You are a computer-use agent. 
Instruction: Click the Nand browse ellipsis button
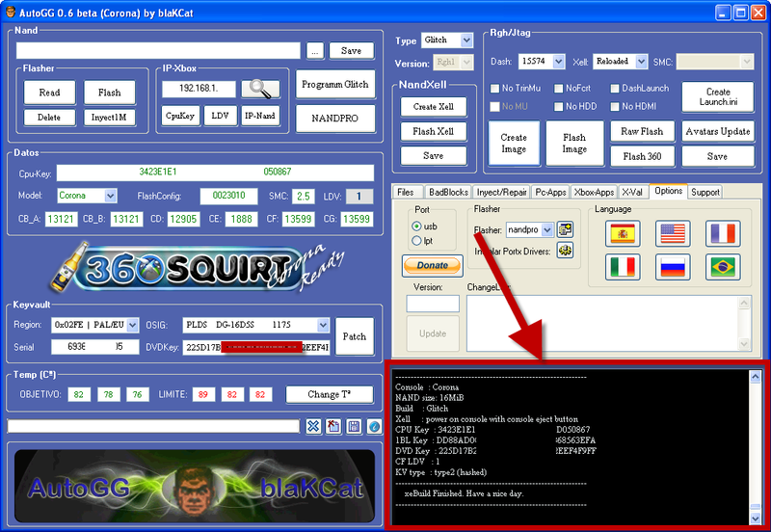coord(315,51)
